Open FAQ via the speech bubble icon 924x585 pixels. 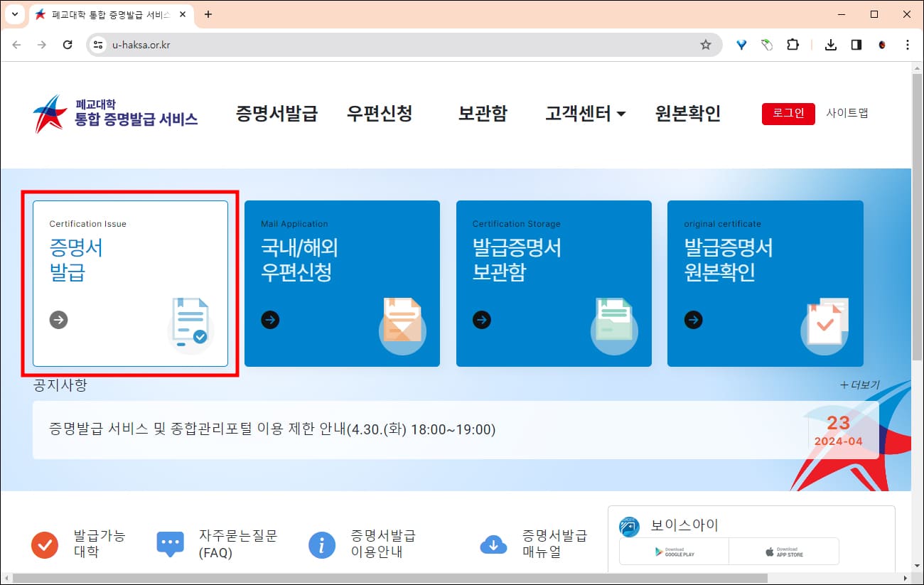tap(170, 542)
